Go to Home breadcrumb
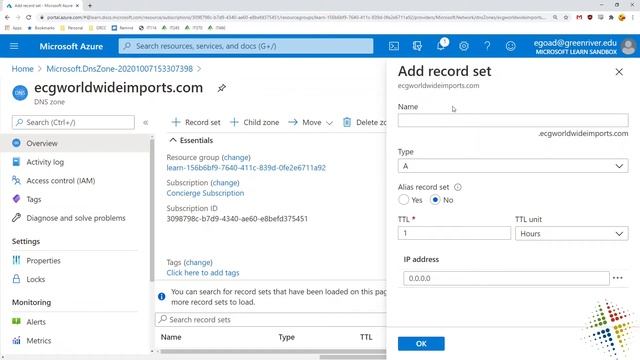Viewport: 640px width, 360px height. pyautogui.click(x=22, y=69)
